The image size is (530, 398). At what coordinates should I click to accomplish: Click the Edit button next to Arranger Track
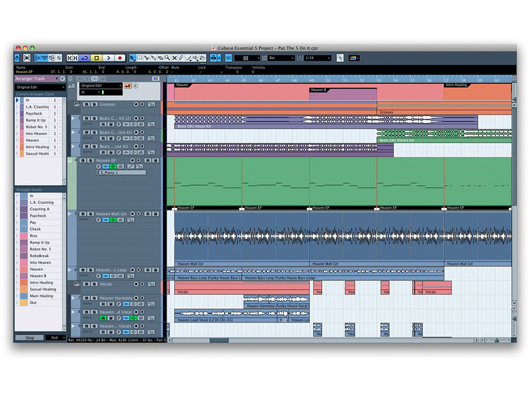(x=62, y=79)
